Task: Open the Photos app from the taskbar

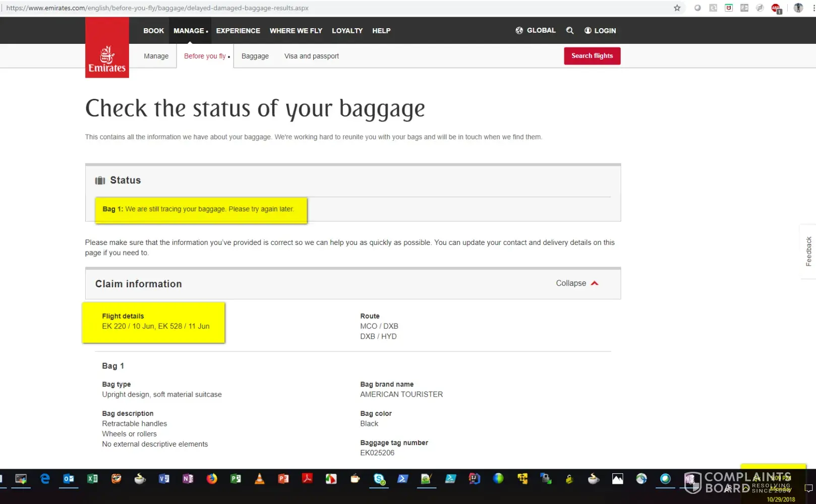Action: [x=617, y=479]
